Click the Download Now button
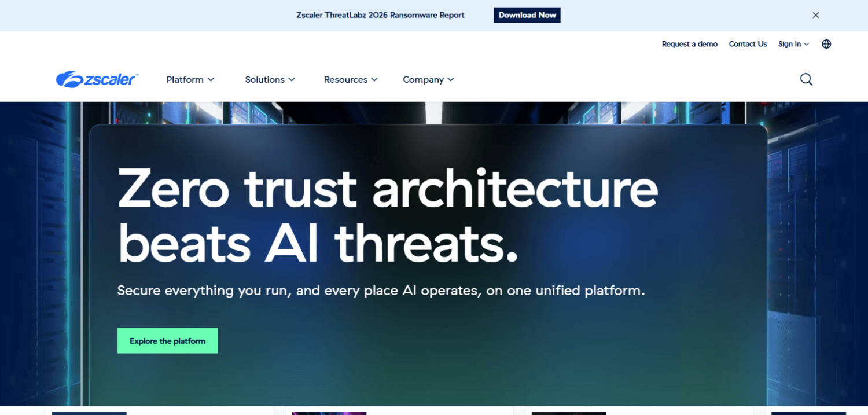 point(527,15)
